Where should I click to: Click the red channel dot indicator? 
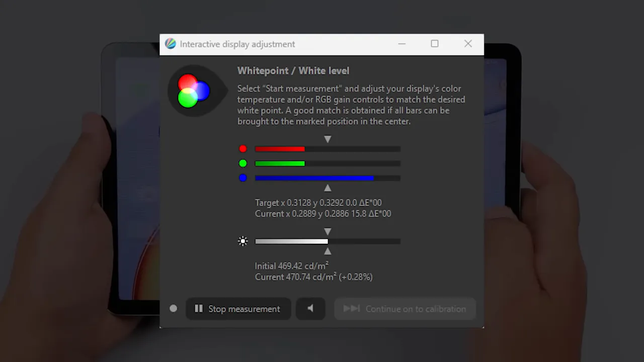(x=243, y=149)
